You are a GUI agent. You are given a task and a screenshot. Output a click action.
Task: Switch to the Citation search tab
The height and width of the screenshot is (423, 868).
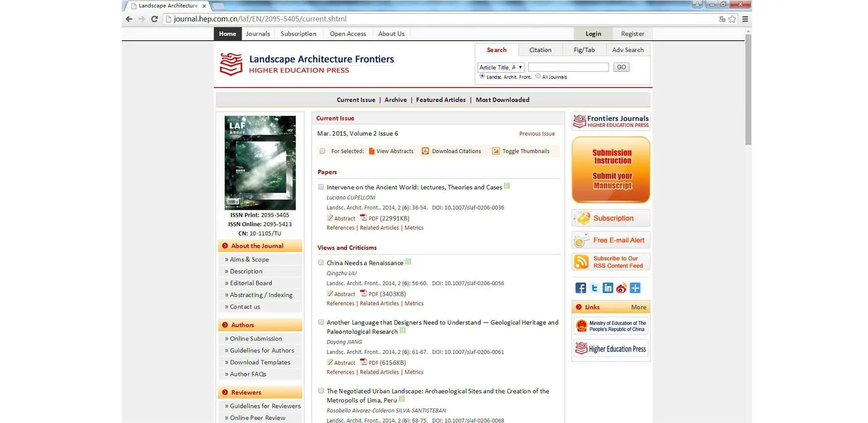(540, 50)
